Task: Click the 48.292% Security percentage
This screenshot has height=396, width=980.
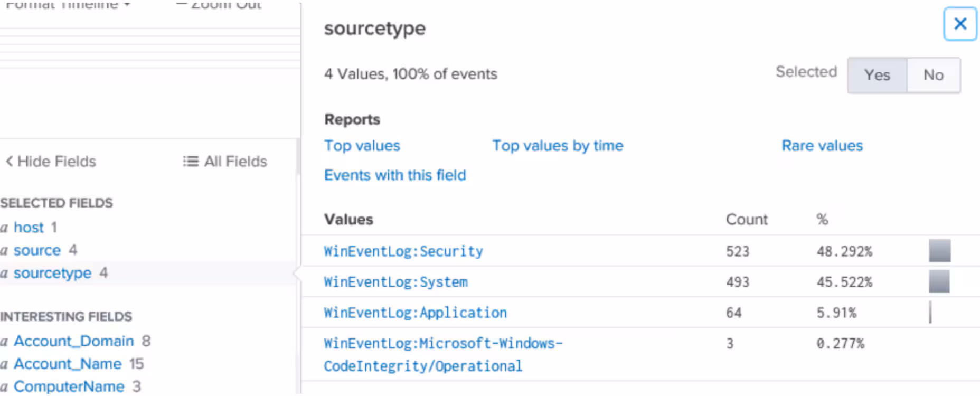Action: click(844, 251)
